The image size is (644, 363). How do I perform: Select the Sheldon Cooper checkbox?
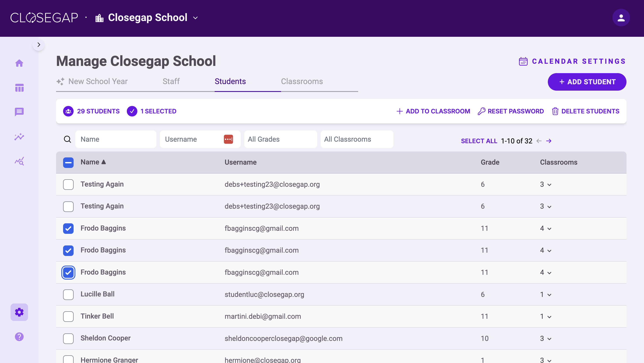tap(68, 338)
